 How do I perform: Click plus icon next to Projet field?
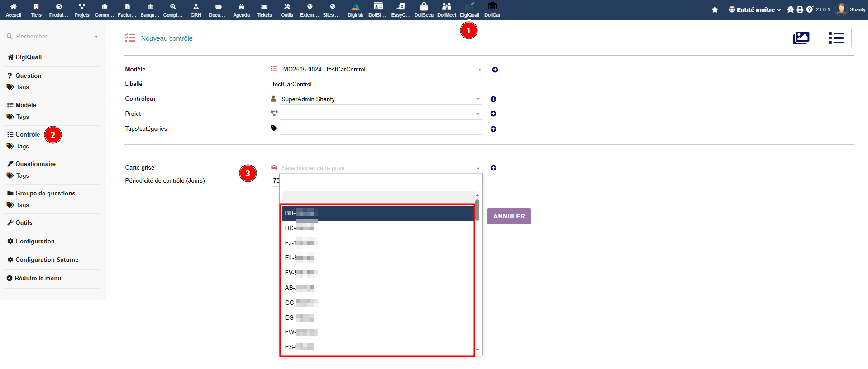[x=493, y=114]
